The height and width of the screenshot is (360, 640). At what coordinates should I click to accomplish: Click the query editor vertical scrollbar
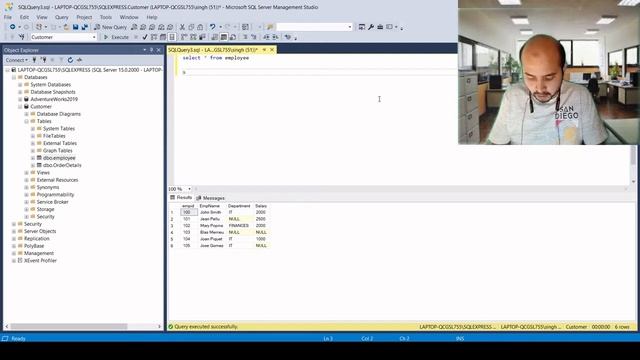(x=633, y=156)
